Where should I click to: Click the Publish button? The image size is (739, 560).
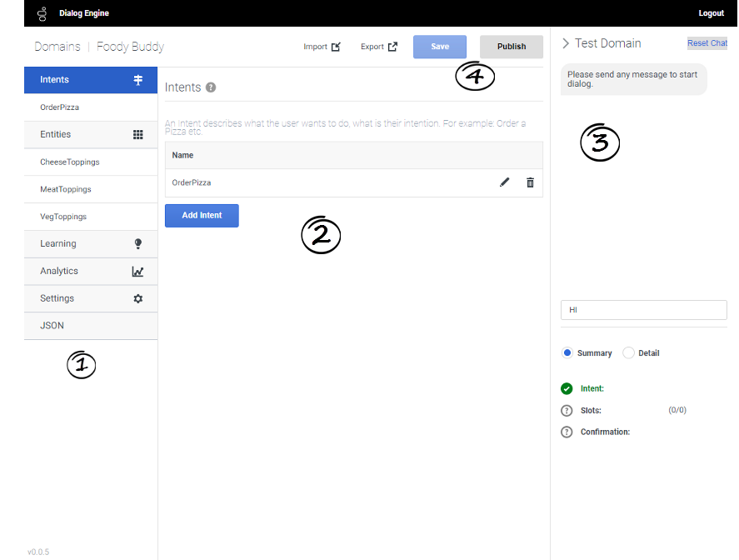[512, 47]
